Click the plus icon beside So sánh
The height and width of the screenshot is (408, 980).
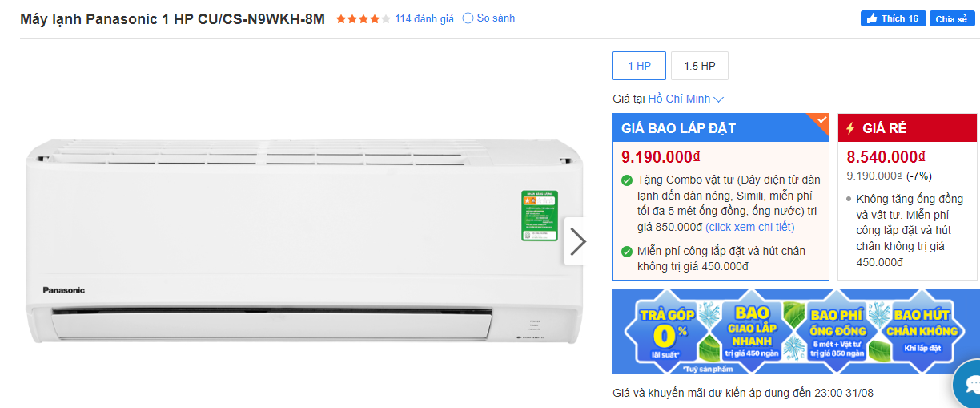[x=468, y=18]
